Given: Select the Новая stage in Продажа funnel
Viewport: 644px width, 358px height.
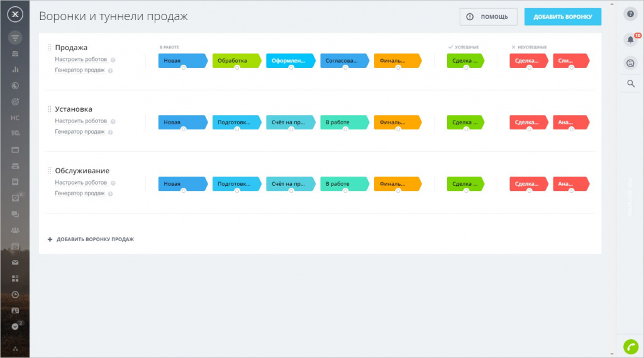Looking at the screenshot, I should [x=183, y=61].
